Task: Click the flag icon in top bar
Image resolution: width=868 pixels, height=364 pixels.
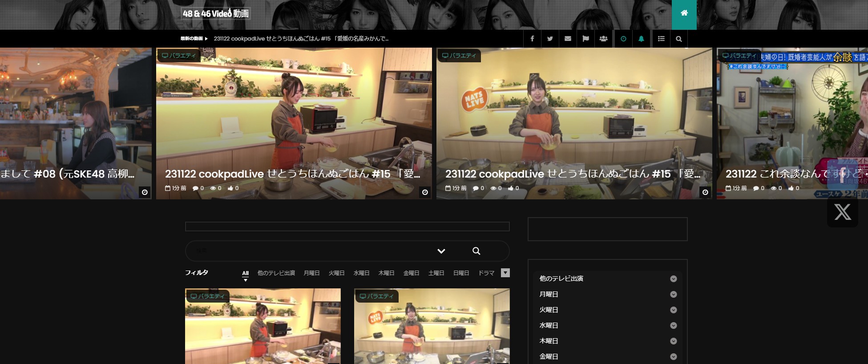Action: point(585,39)
